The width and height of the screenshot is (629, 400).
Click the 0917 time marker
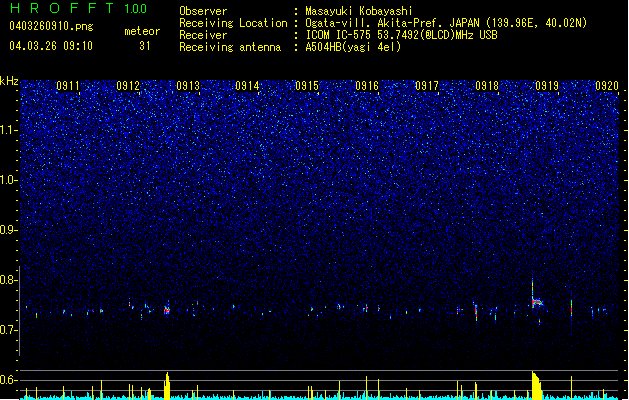[x=427, y=86]
